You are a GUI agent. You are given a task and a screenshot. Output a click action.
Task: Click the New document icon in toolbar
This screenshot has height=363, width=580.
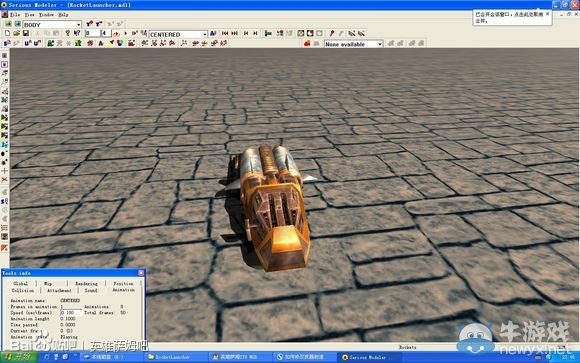[7, 34]
